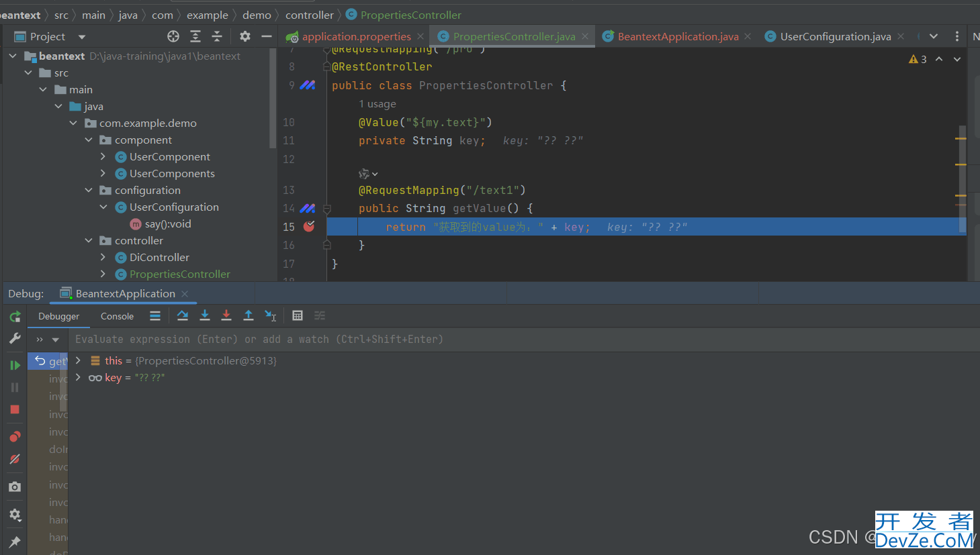980x555 pixels.
Task: Click the Step Out icon
Action: coord(248,315)
